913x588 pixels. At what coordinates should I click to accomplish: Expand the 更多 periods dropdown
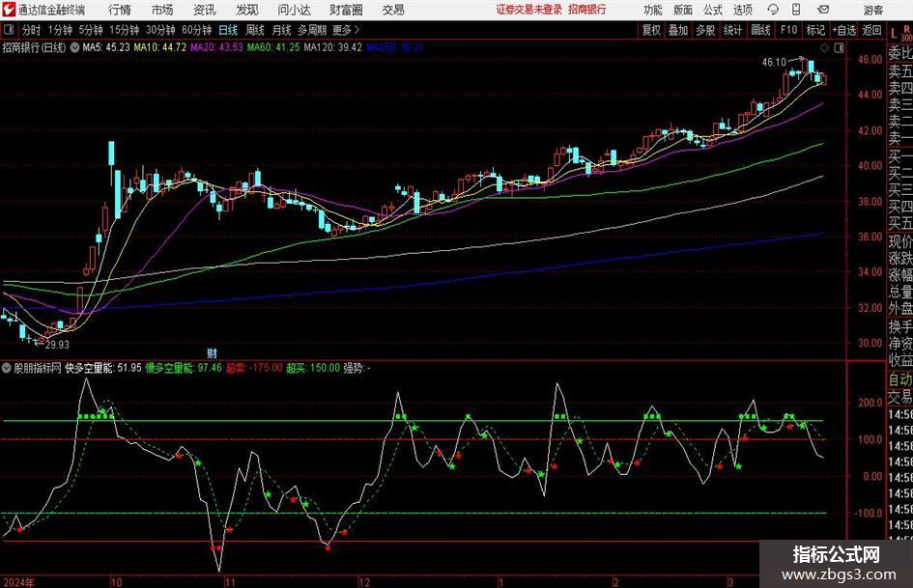[x=346, y=30]
